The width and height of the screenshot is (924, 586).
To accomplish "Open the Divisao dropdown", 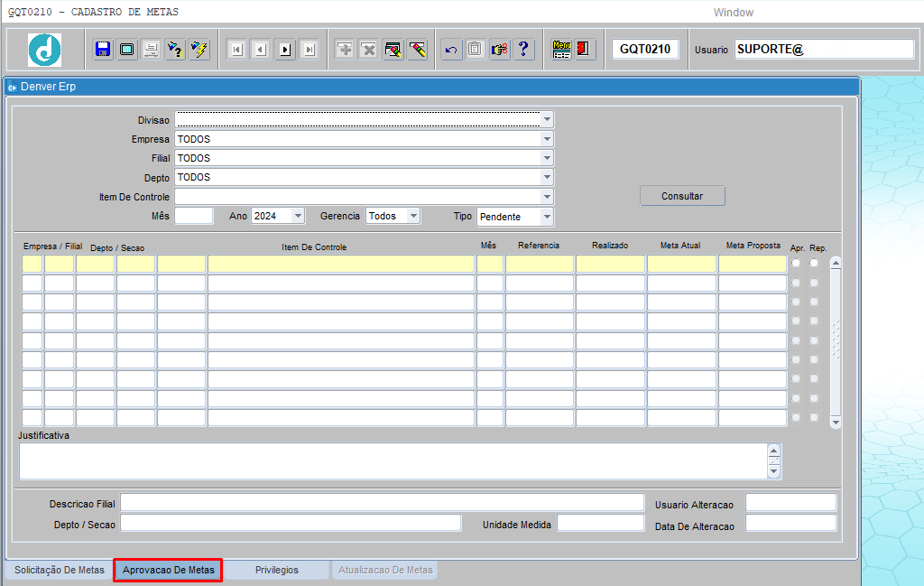I will coord(547,120).
